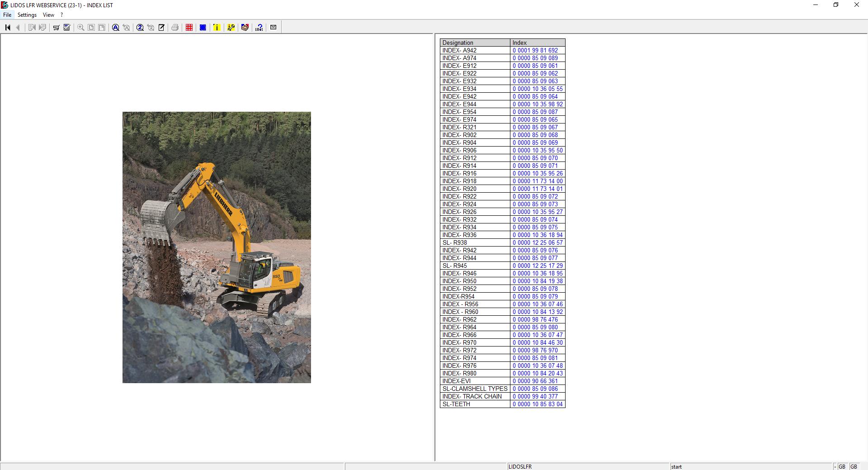This screenshot has width=868, height=470.
Task: Open the shopping cart order icon
Action: 56,27
